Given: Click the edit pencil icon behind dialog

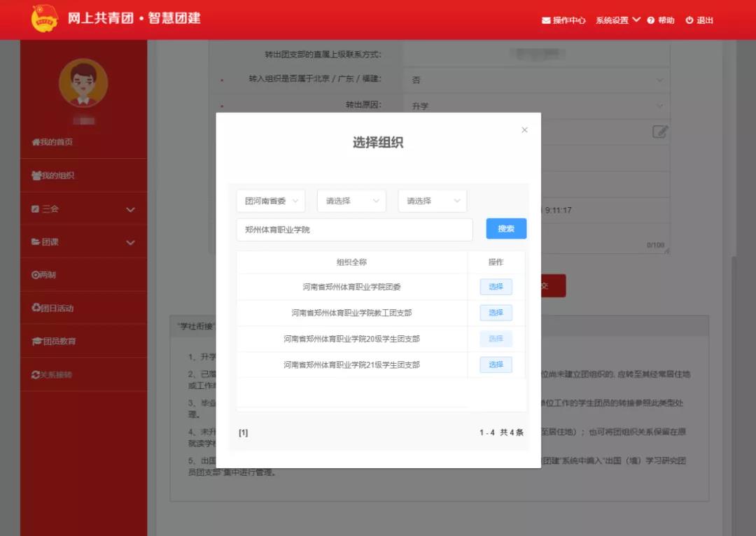Looking at the screenshot, I should tap(659, 132).
